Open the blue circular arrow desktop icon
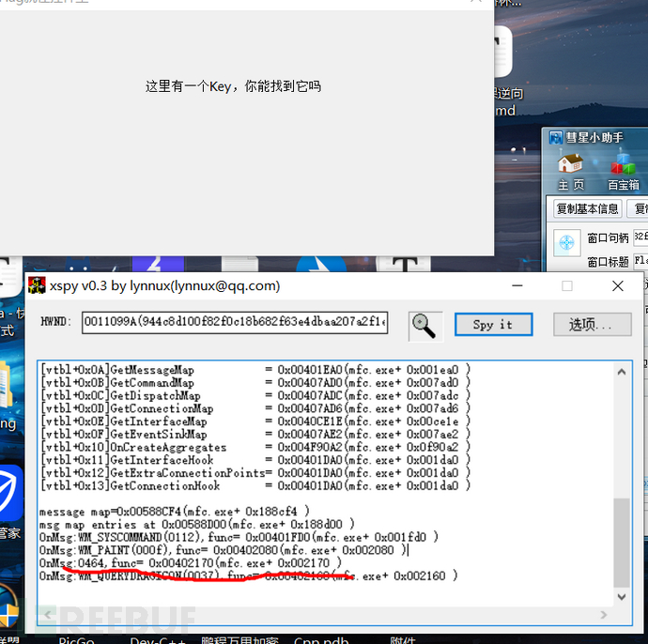Screen dimensions: 648x644 (321, 264)
